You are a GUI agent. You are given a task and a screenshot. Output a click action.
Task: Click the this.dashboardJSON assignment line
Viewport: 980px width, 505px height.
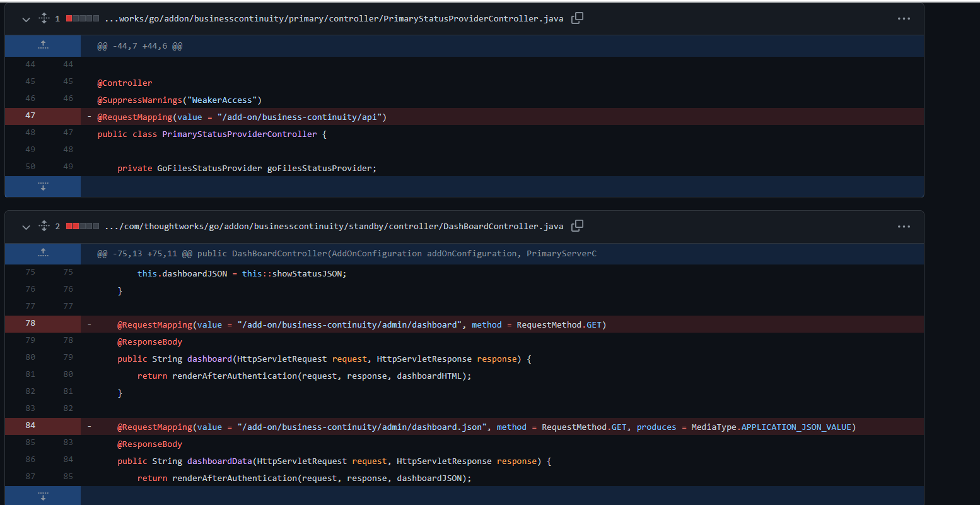[x=242, y=274]
